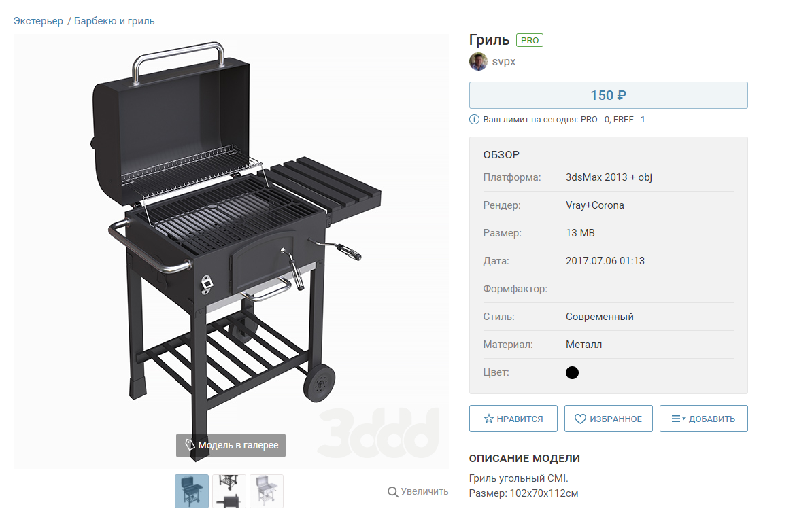812x511 pixels.
Task: Select the first grill thumbnail
Action: point(192,491)
